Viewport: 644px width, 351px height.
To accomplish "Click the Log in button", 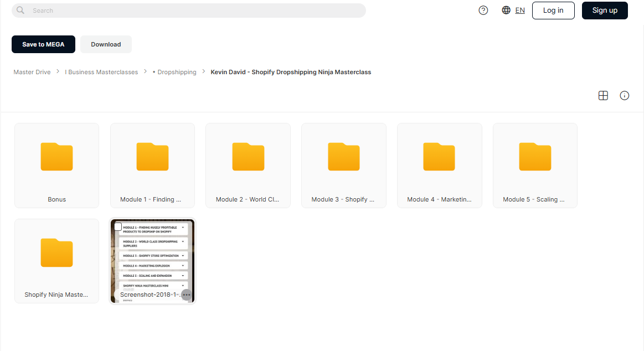I will [x=553, y=11].
